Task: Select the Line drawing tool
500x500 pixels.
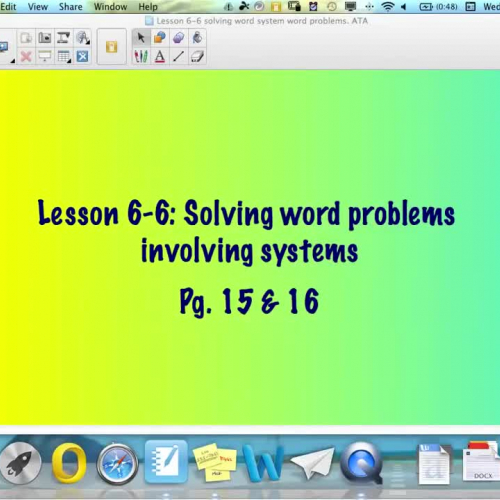Action: (x=179, y=56)
